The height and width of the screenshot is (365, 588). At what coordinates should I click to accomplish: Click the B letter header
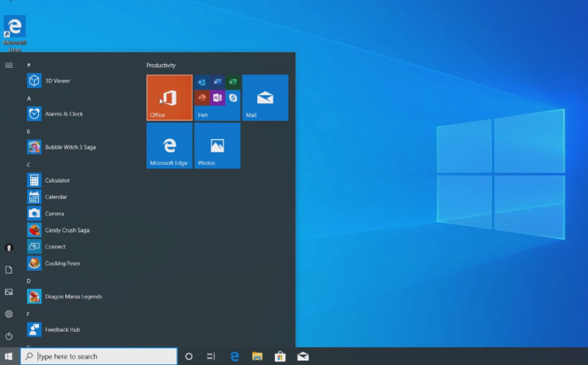(29, 132)
